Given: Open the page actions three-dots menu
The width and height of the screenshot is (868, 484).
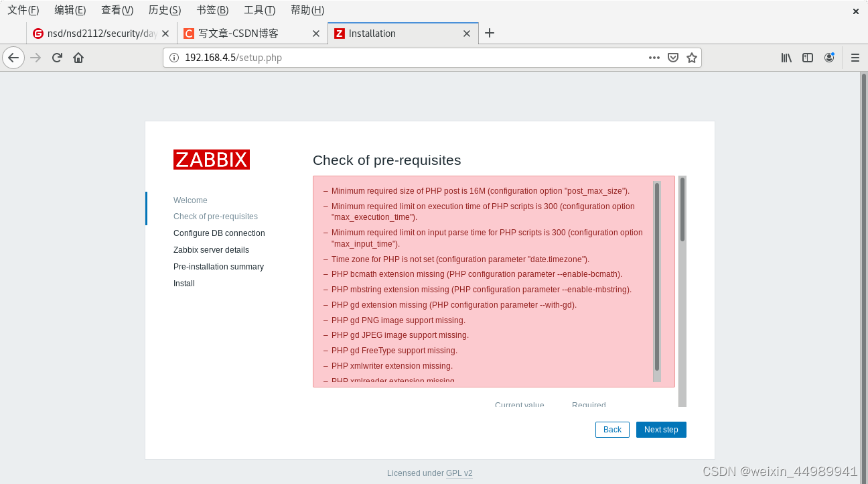Looking at the screenshot, I should point(654,58).
